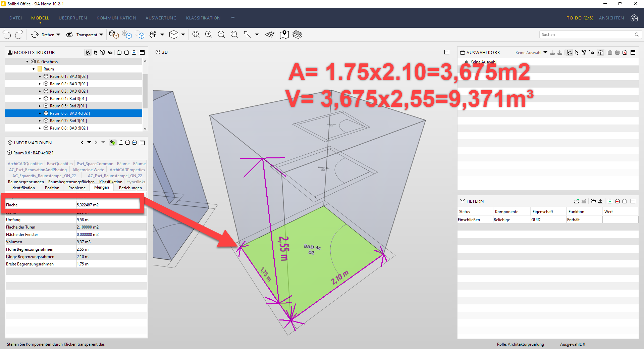Viewport: 644px width, 349px height.
Task: Open the Drehen navigation mode dropdown
Action: coord(58,35)
